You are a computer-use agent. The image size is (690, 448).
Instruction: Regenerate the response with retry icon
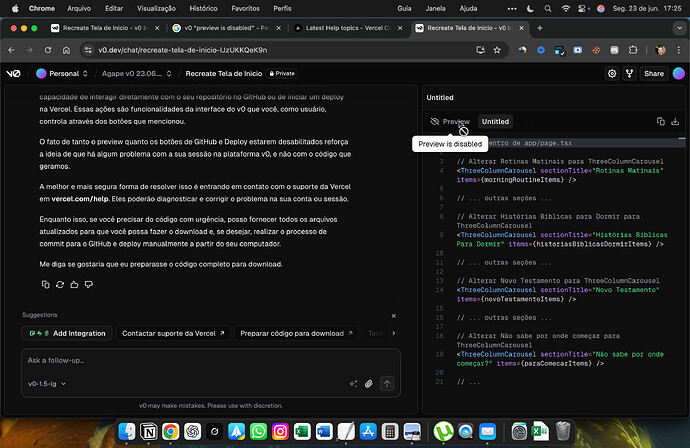pos(60,284)
